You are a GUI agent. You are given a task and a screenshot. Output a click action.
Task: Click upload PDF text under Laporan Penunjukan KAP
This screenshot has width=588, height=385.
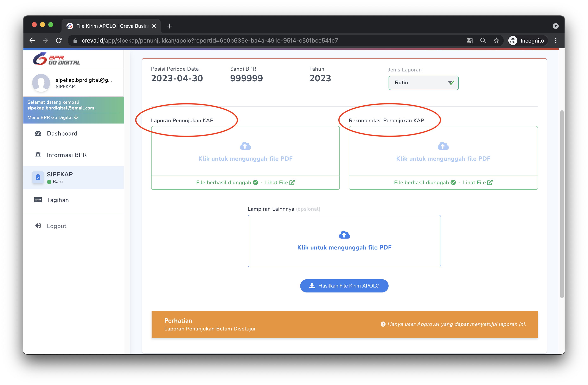coord(245,159)
